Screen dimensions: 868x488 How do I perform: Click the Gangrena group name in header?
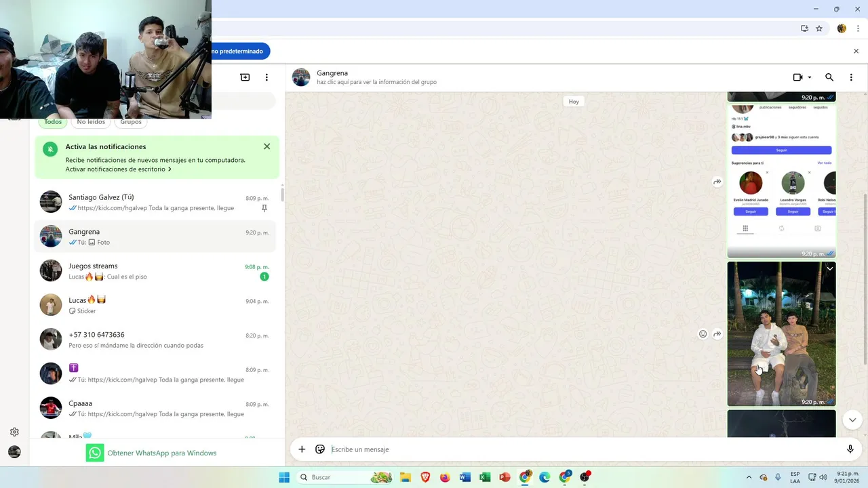coord(332,73)
